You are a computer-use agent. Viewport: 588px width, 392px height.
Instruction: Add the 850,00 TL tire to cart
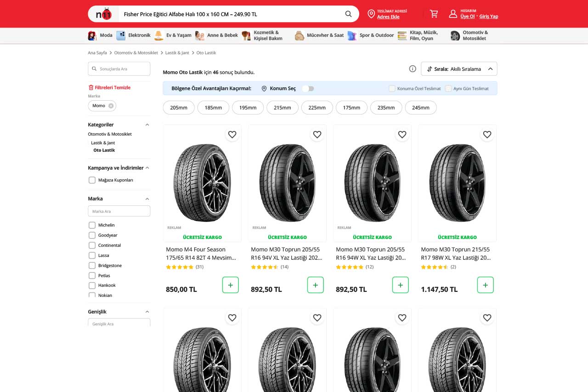[231, 285]
